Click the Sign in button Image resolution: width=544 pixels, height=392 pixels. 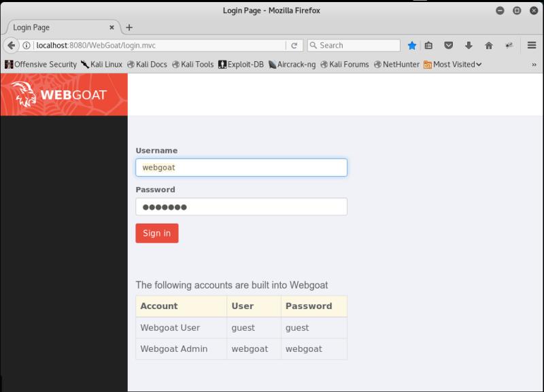point(157,233)
